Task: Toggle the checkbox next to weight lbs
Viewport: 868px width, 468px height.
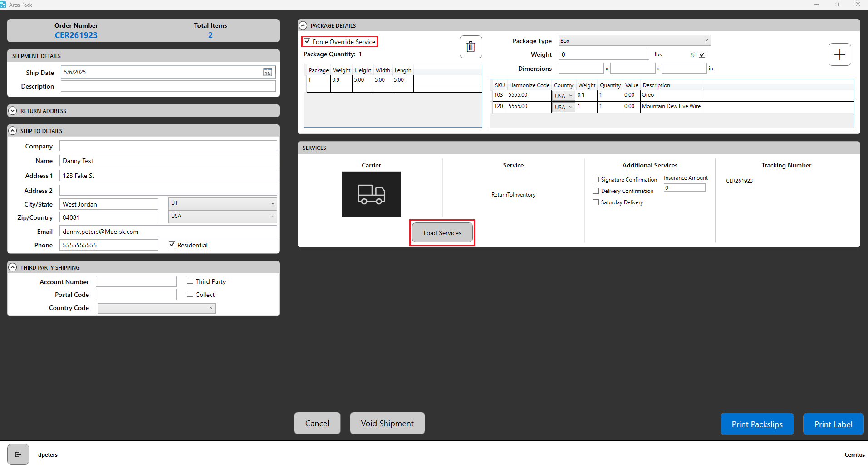Action: (x=702, y=55)
